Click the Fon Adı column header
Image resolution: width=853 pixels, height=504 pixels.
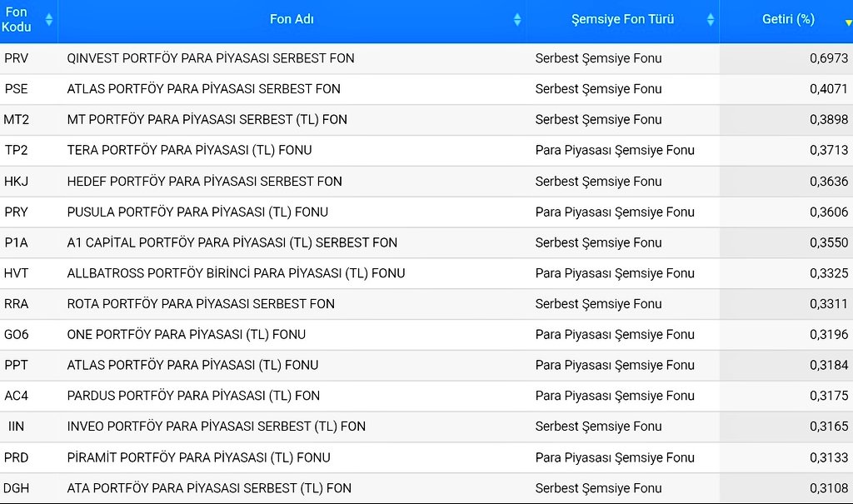pos(292,19)
